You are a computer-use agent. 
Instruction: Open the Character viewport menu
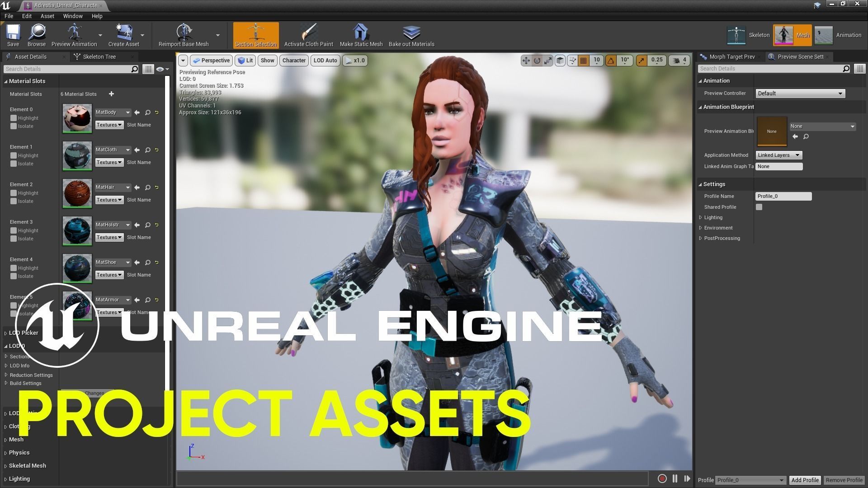pos(294,61)
